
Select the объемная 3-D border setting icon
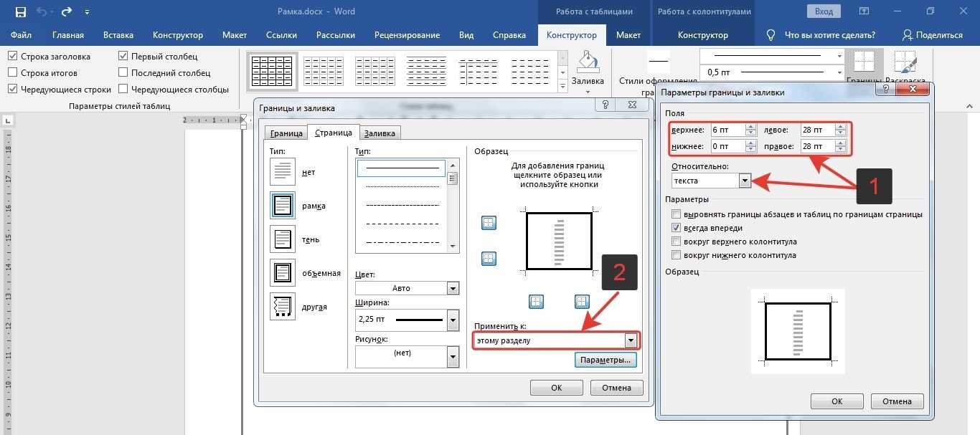point(283,272)
